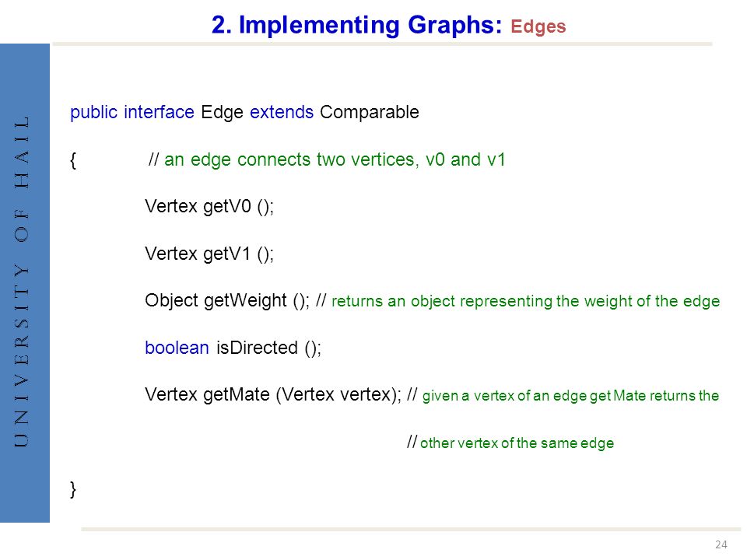This screenshot has width=747, height=560.
Task: Click the comment 'given a vertex of an edge'
Action: 563,395
